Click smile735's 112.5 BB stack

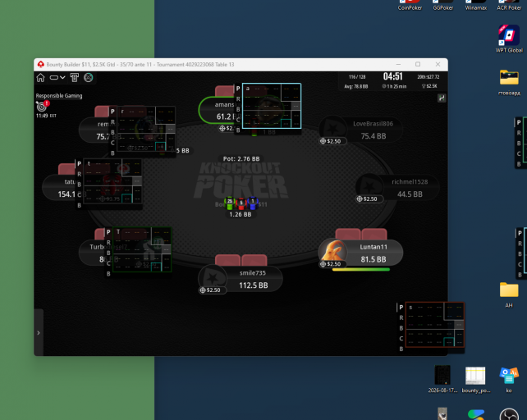(x=254, y=285)
